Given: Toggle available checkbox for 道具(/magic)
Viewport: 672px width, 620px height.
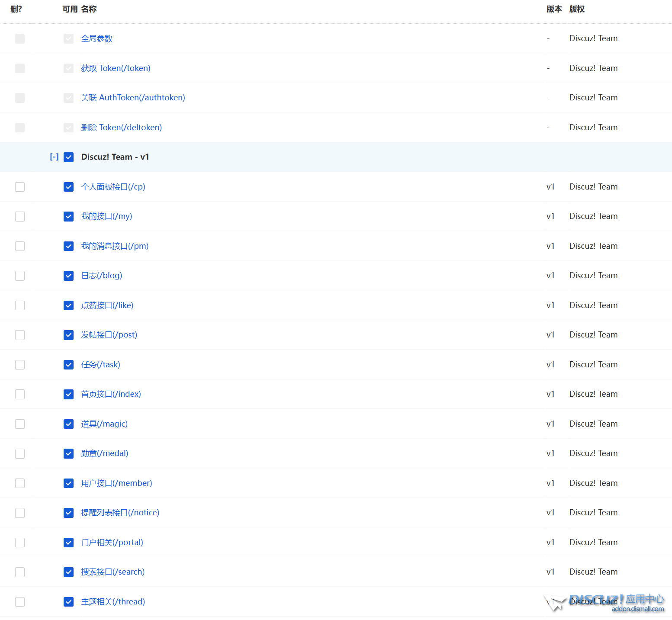Looking at the screenshot, I should pyautogui.click(x=68, y=424).
